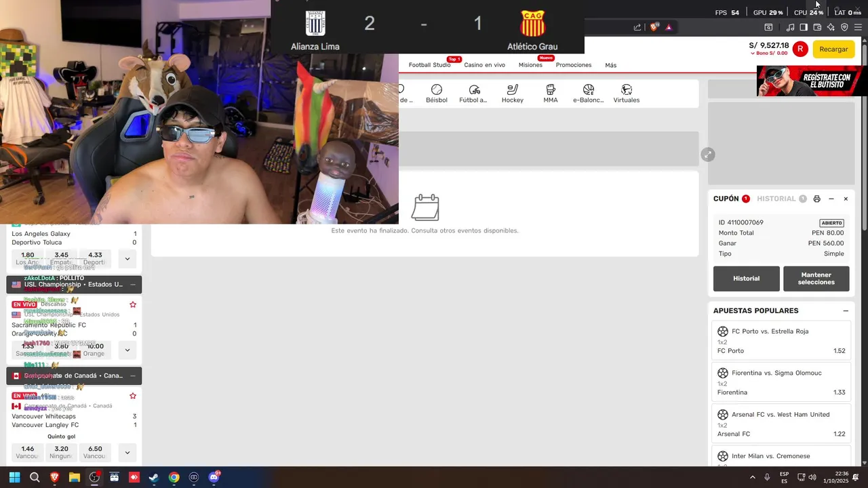Image resolution: width=868 pixels, height=488 pixels.
Task: Open the Hockey sport category
Action: click(x=513, y=94)
